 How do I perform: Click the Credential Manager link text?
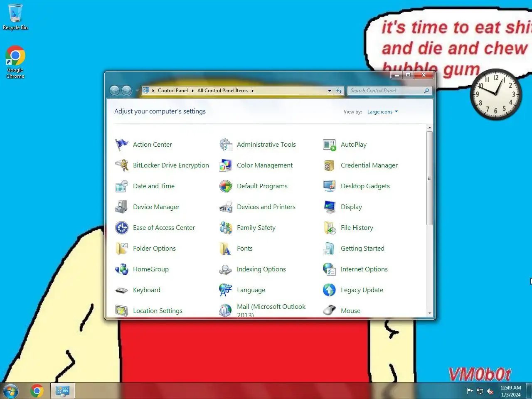coord(369,165)
